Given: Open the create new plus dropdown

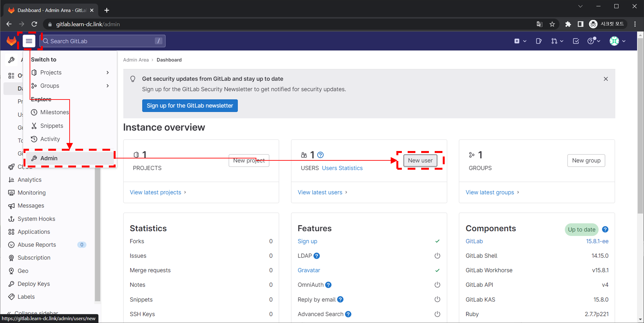Looking at the screenshot, I should [520, 41].
